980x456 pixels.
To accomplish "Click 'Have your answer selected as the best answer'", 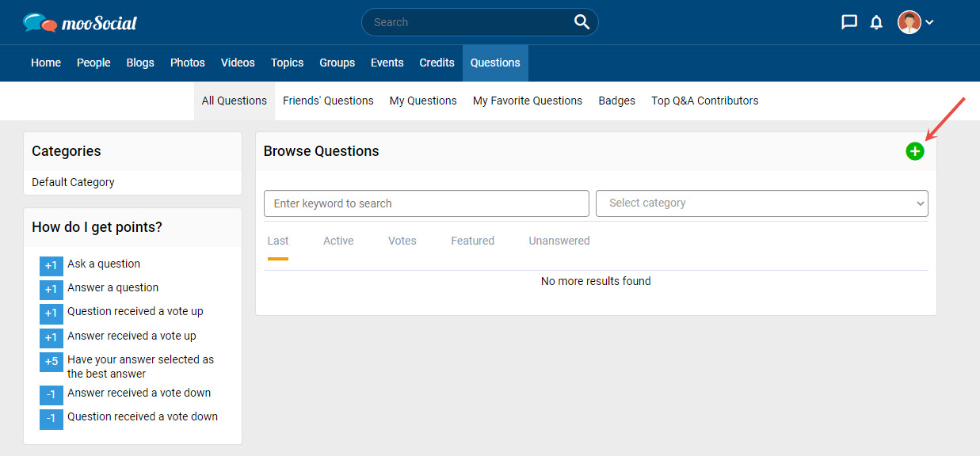I will tap(140, 367).
